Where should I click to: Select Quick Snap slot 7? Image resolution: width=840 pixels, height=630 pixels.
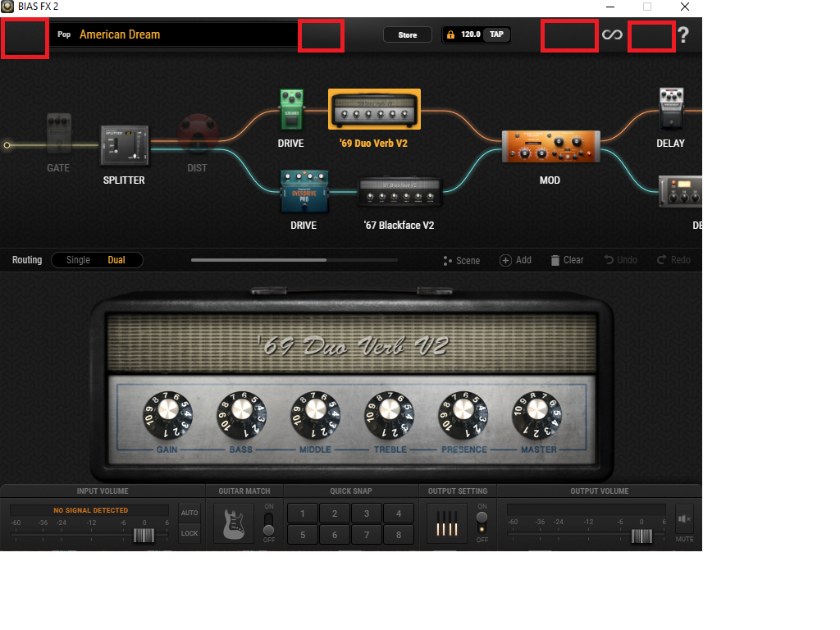click(367, 535)
